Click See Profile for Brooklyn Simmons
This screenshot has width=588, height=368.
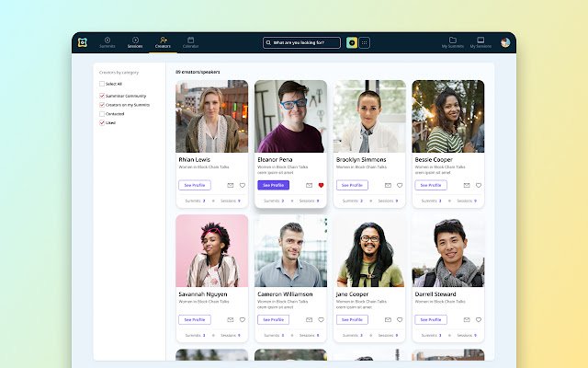(x=352, y=185)
